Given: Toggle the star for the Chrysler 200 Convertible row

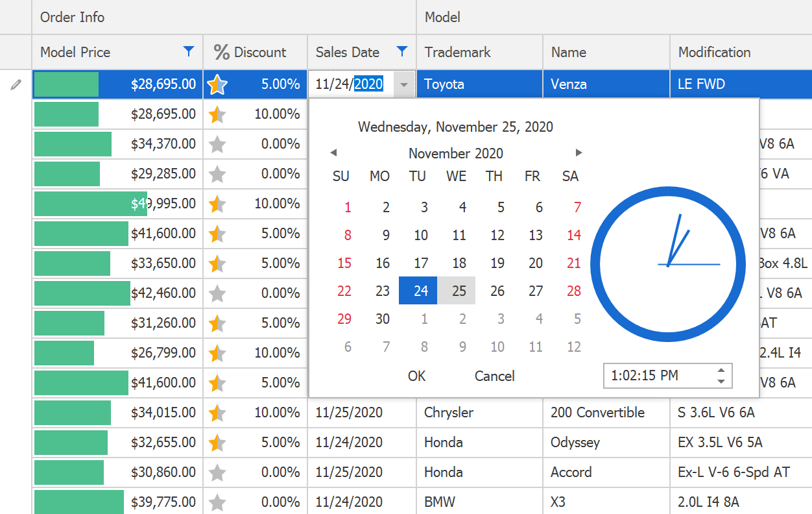Looking at the screenshot, I should 218,413.
